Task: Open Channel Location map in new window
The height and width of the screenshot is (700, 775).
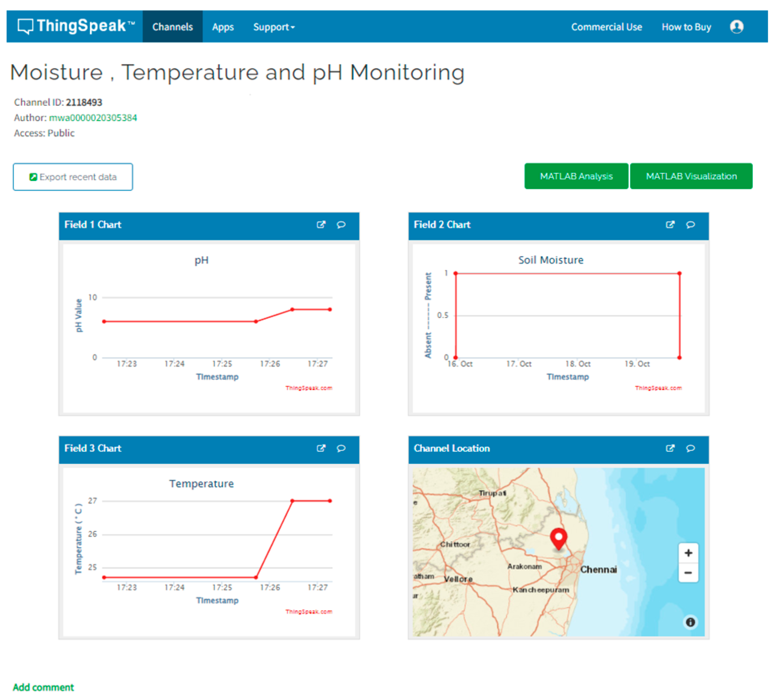Action: tap(670, 448)
